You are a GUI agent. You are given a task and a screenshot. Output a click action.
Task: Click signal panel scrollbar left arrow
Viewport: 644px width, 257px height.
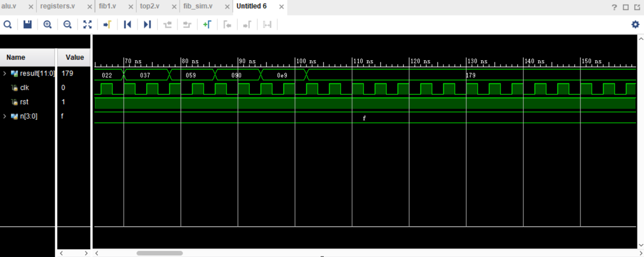[61, 253]
